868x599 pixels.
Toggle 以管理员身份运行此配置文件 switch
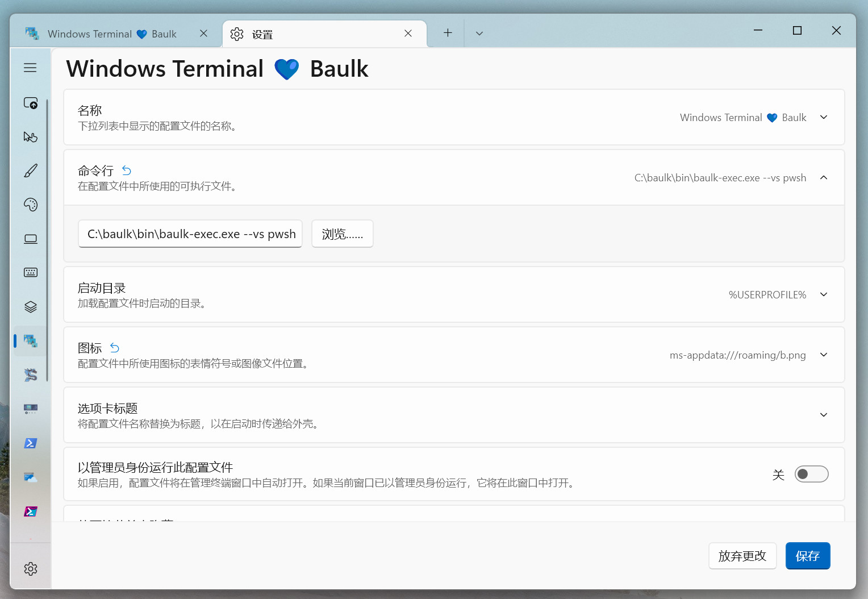coord(811,474)
